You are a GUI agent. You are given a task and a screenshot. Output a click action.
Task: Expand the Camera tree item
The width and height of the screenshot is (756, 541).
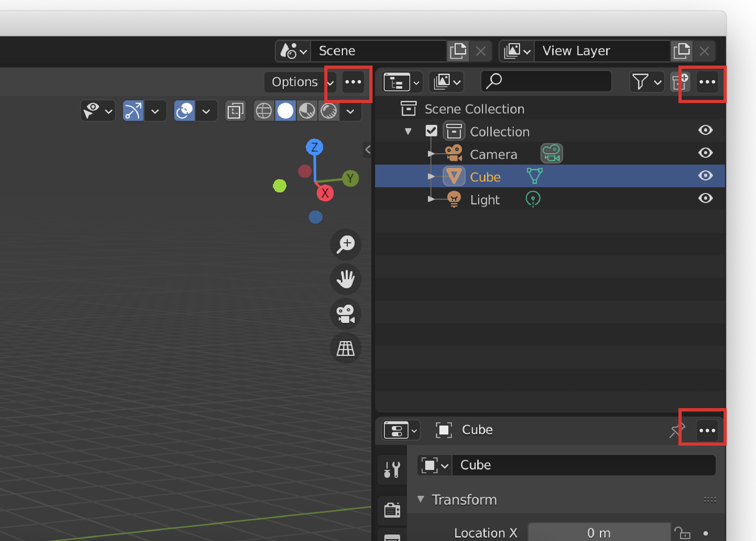click(431, 154)
